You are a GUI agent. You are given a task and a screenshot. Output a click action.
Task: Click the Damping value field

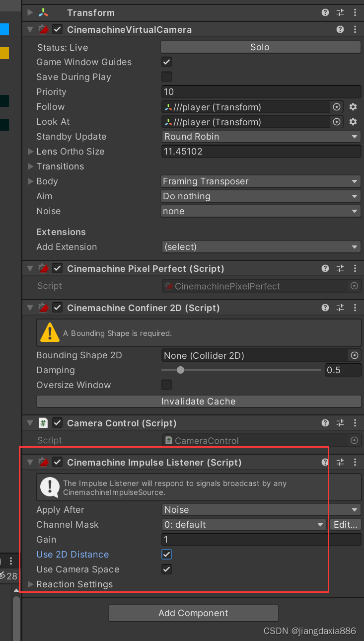343,370
